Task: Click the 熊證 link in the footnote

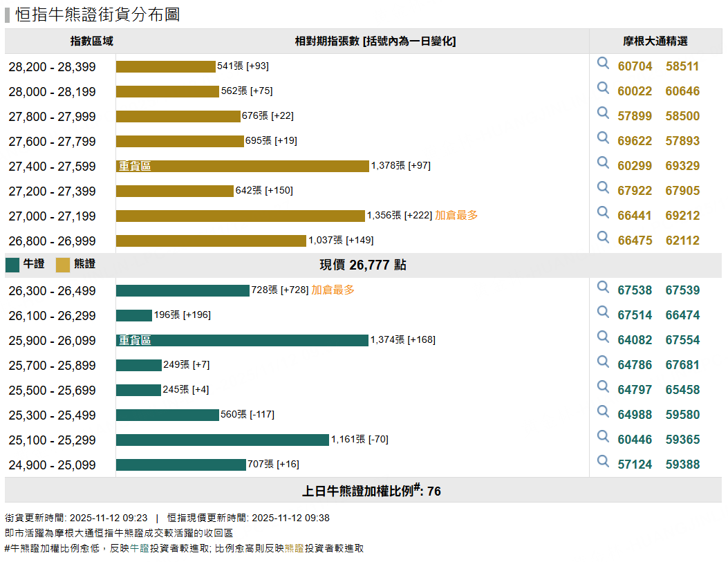Action: (x=294, y=549)
